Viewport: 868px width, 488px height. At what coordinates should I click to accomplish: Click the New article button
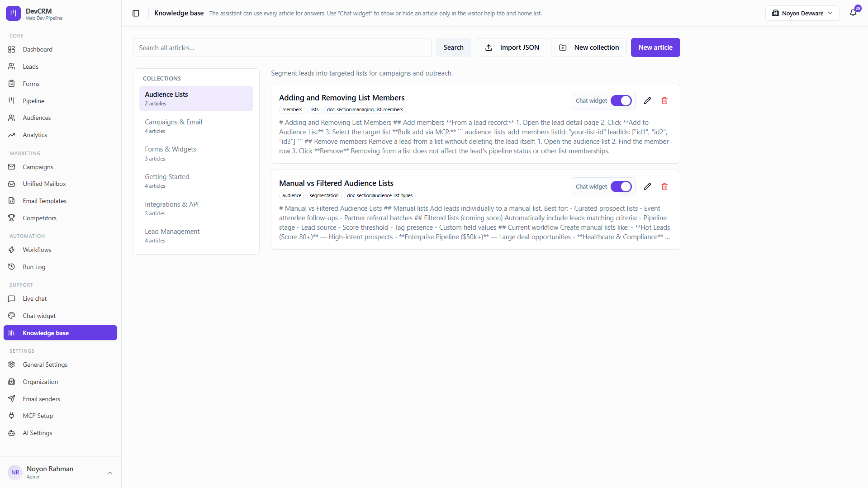point(655,47)
